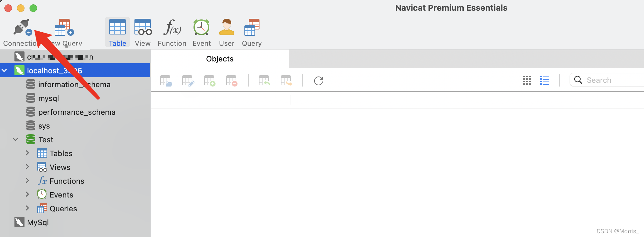Select the information_schema database
This screenshot has width=644, height=237.
click(74, 84)
